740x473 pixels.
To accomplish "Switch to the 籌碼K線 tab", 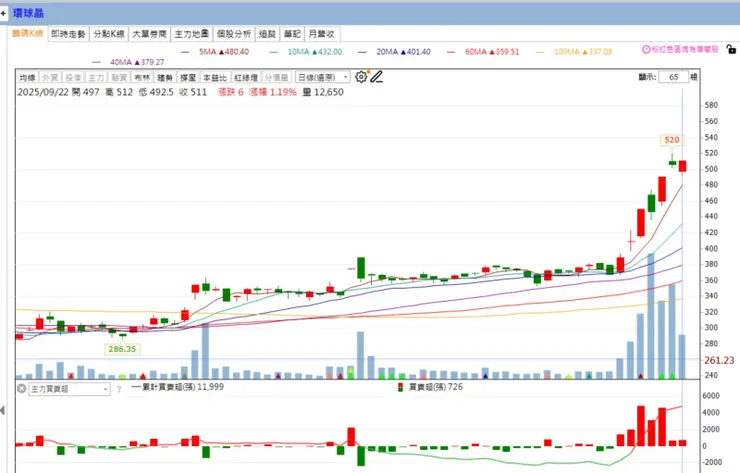I will [27, 34].
